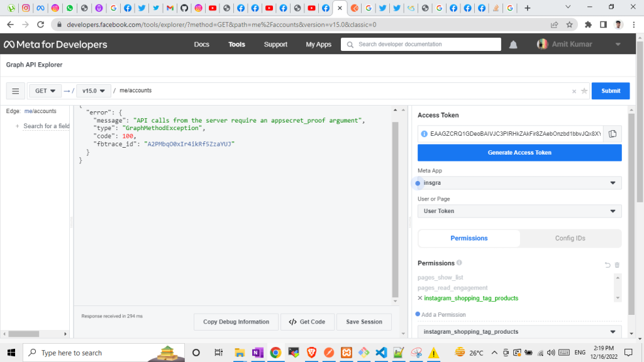Image resolution: width=644 pixels, height=362 pixels.
Task: Go to My Apps in header
Action: 318,45
